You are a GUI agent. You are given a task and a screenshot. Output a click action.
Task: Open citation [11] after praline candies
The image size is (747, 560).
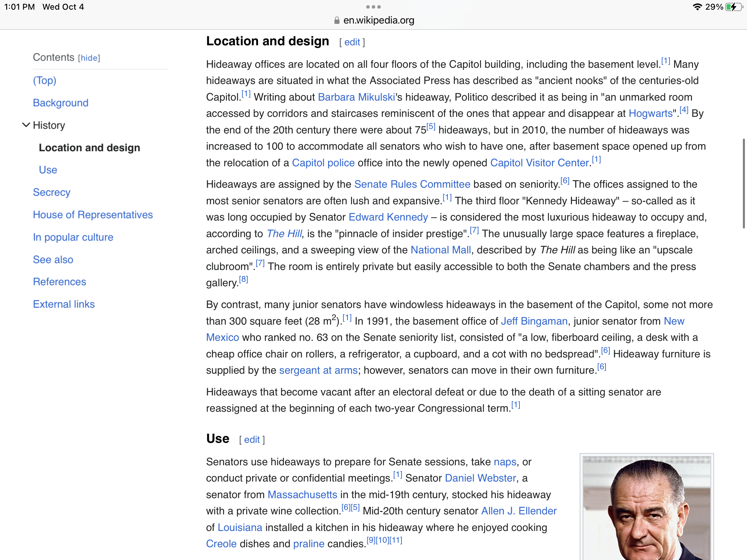point(396,540)
